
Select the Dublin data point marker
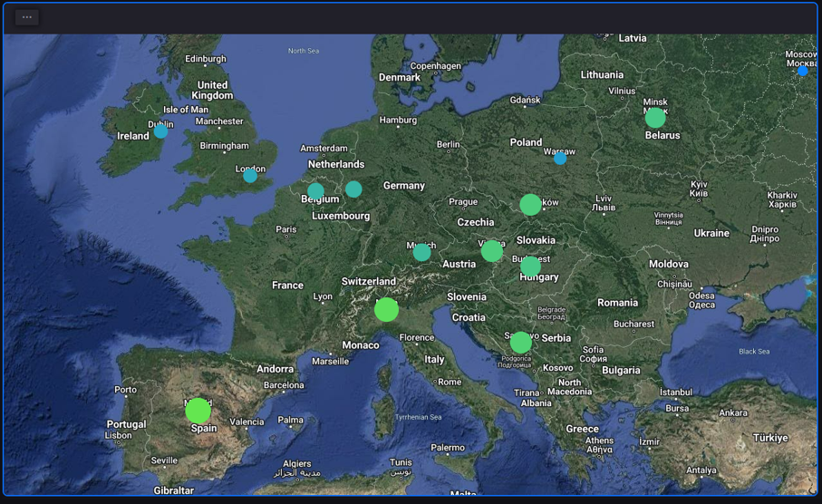pyautogui.click(x=160, y=131)
